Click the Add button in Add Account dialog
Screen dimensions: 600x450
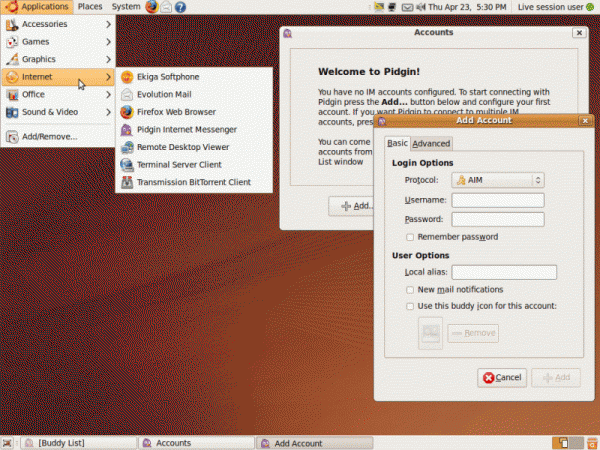[556, 378]
